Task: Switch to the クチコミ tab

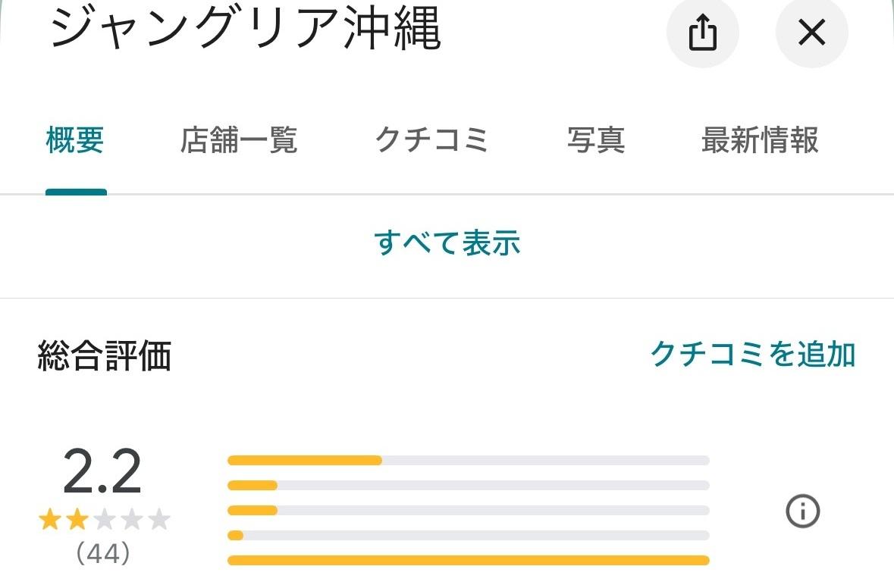Action: [x=432, y=140]
